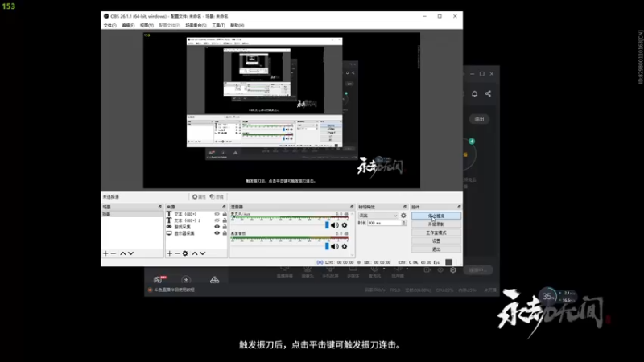Screen dimensions: 644x362
Task: Open the 帮助(H) menu in OBS
Action: 237,26
